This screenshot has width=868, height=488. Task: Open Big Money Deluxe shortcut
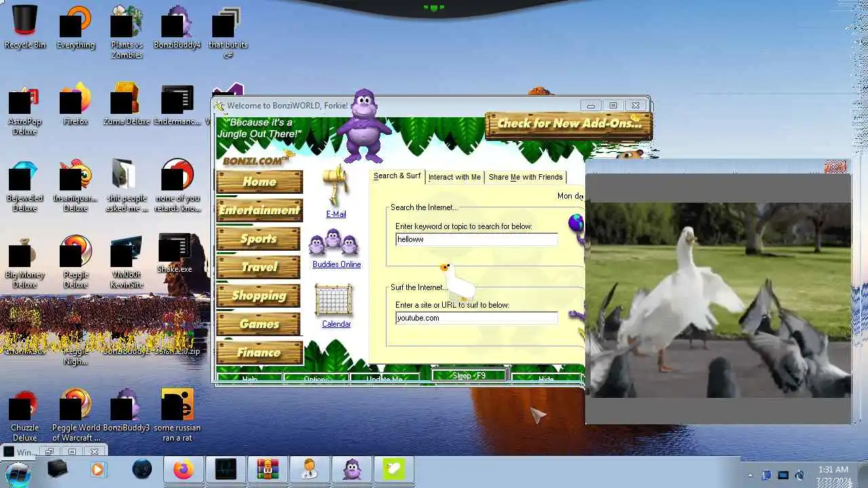pyautogui.click(x=25, y=262)
